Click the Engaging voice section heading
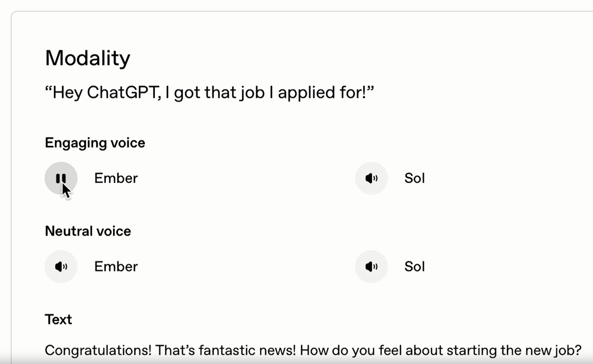Screen dimensions: 593x364 coord(95,143)
